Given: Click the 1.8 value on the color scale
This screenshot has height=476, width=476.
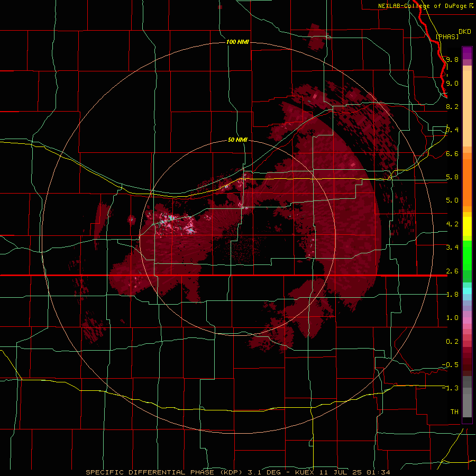Looking at the screenshot, I should pos(452,295).
